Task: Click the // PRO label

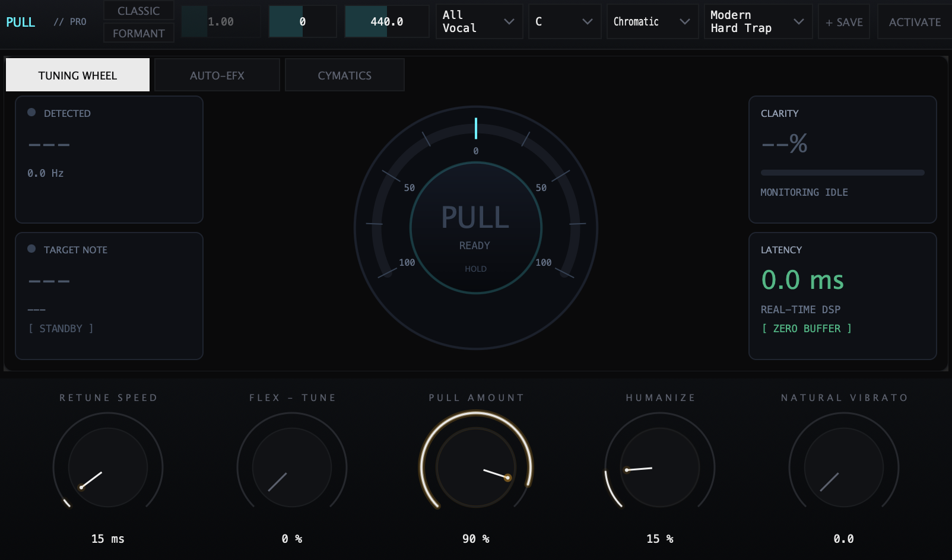Action: click(x=70, y=22)
